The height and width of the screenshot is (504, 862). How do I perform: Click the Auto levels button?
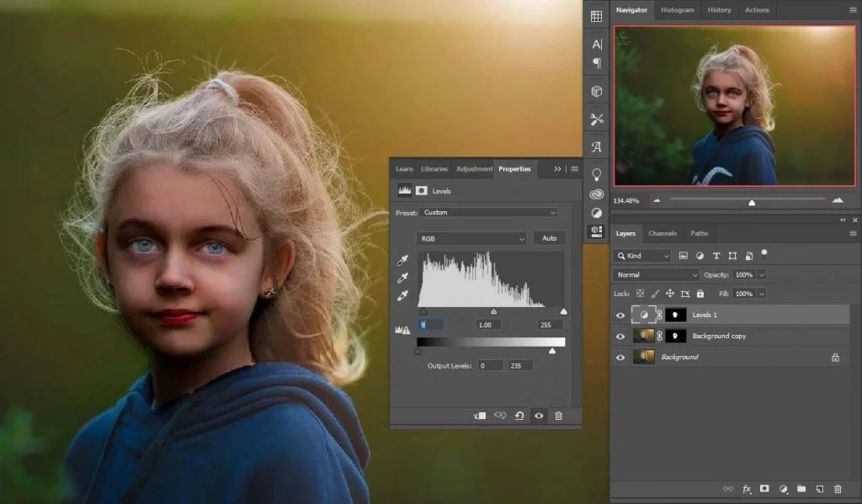549,238
